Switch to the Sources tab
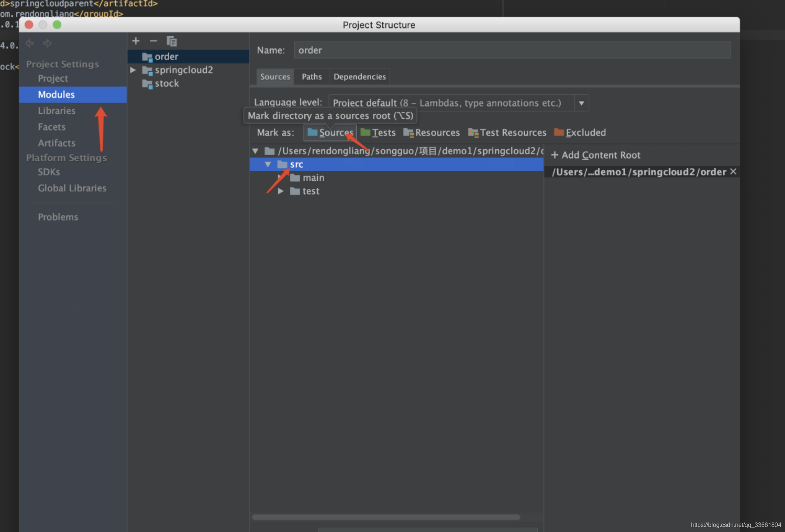 click(275, 77)
